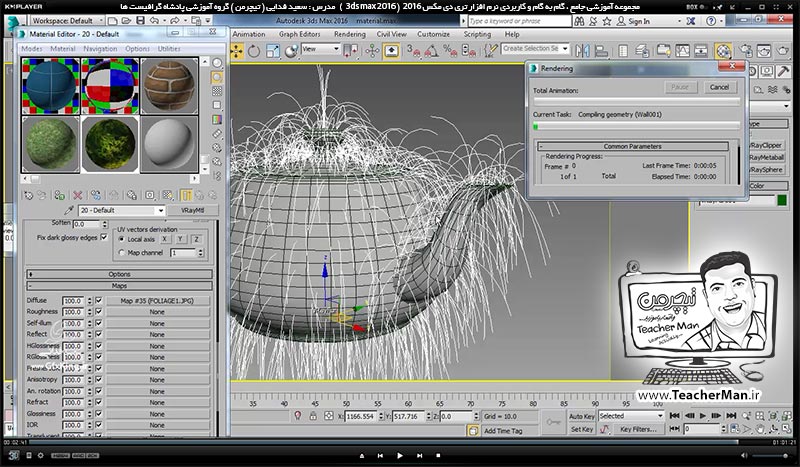Select the Move tool in main toolbar

[237, 51]
